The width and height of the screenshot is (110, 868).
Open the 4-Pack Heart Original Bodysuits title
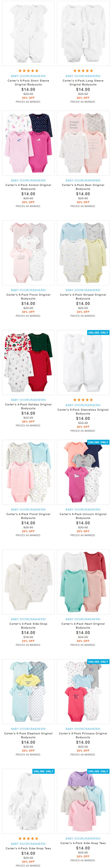(83, 626)
